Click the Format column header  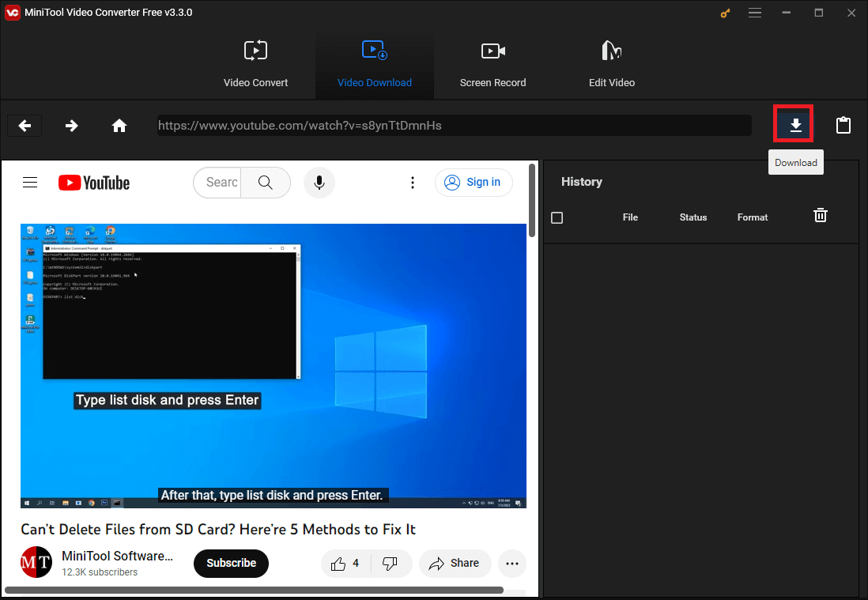click(x=753, y=217)
